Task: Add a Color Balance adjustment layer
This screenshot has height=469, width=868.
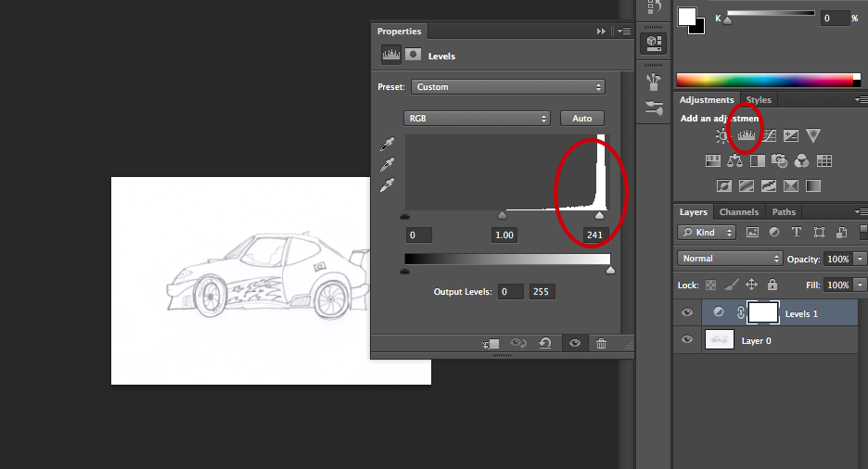Action: point(735,161)
